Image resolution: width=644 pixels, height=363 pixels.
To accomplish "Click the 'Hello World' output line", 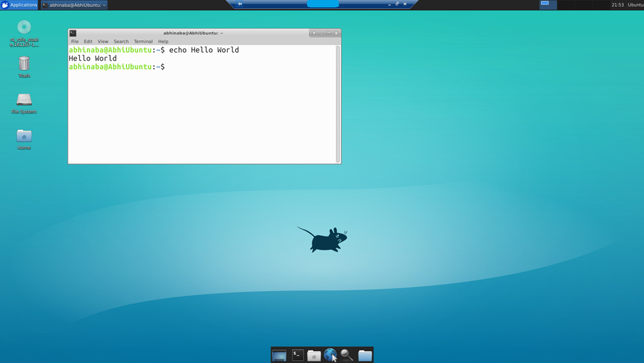I will click(92, 59).
